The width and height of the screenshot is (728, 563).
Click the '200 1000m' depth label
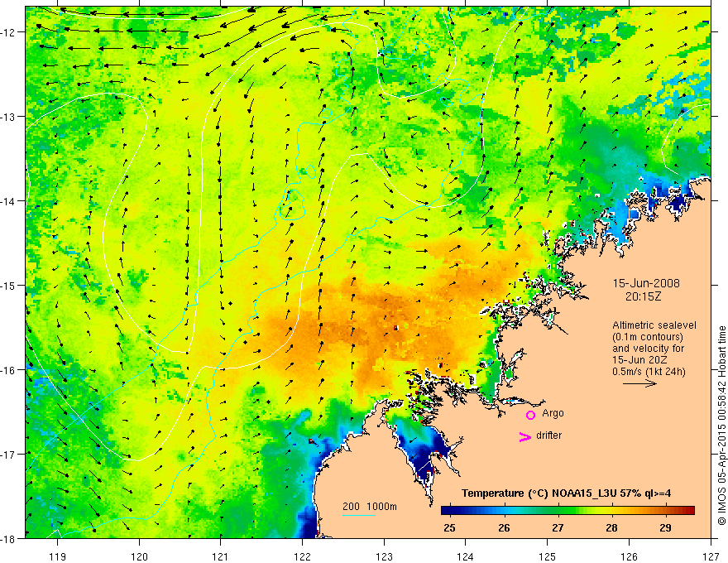[370, 507]
